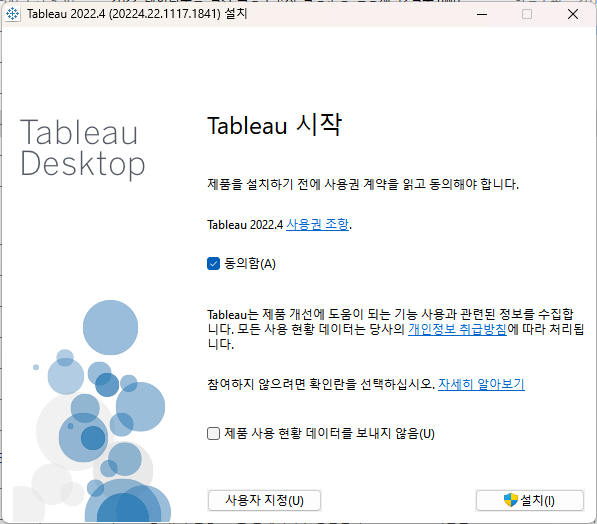Enable 제품 사용 현황 데이터를 보내지 않음 checkbox
Image resolution: width=597 pixels, height=524 pixels.
(x=213, y=433)
